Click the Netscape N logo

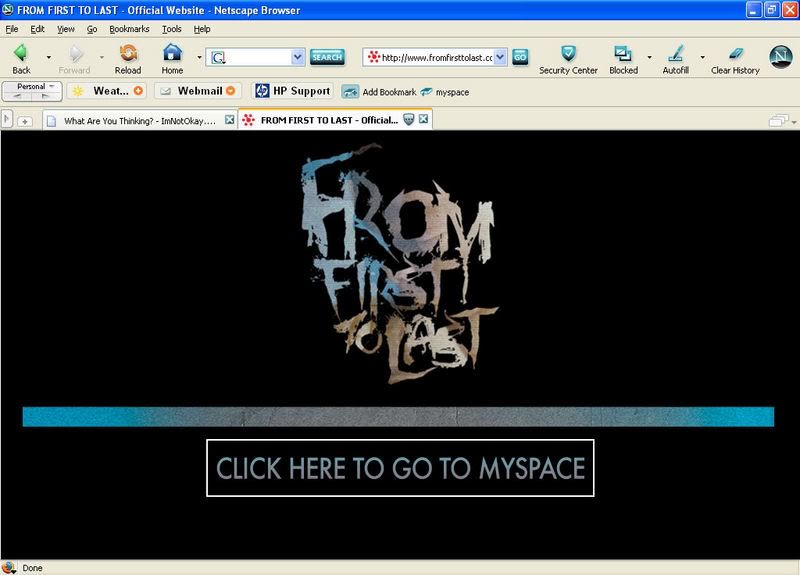[781, 57]
